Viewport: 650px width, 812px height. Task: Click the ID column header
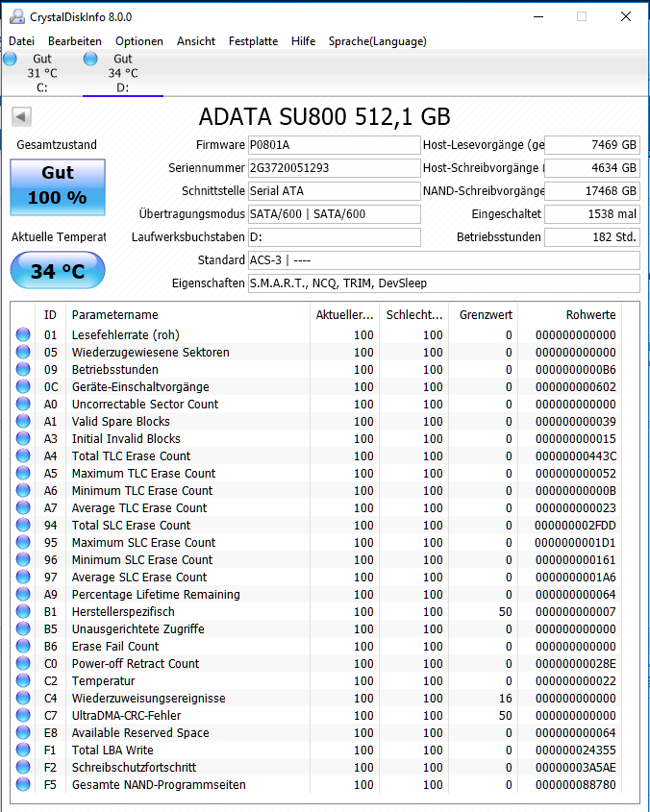[50, 315]
